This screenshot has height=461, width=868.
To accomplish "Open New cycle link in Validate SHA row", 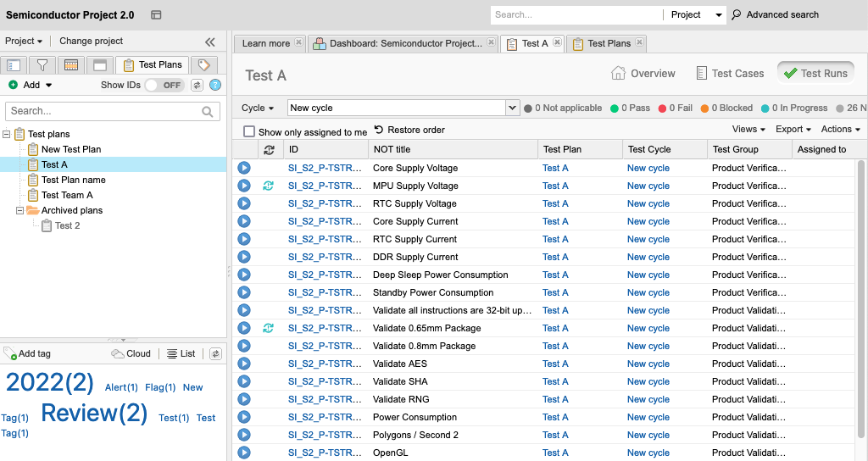I will (x=648, y=381).
